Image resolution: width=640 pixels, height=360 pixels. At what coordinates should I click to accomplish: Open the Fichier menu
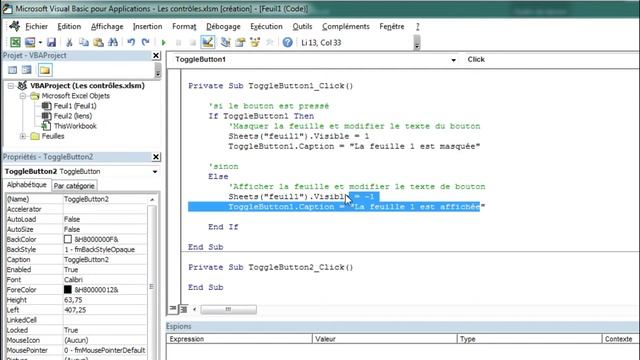[36, 27]
